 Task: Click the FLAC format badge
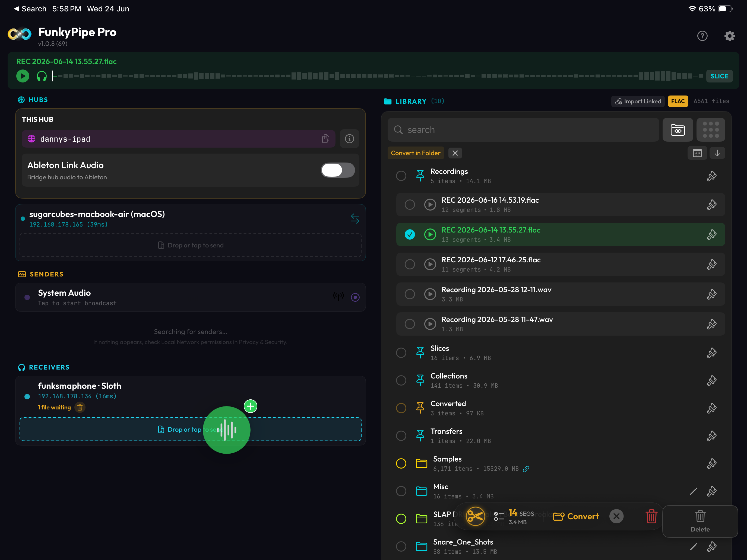(x=678, y=101)
